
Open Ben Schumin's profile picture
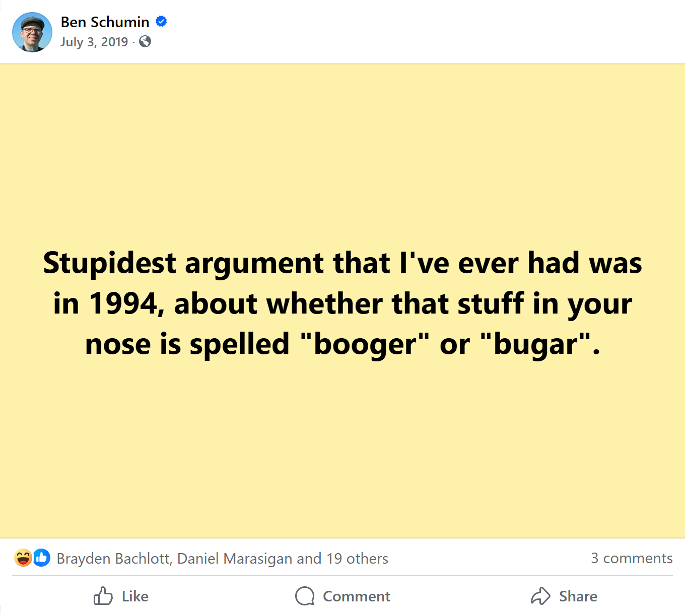[32, 32]
